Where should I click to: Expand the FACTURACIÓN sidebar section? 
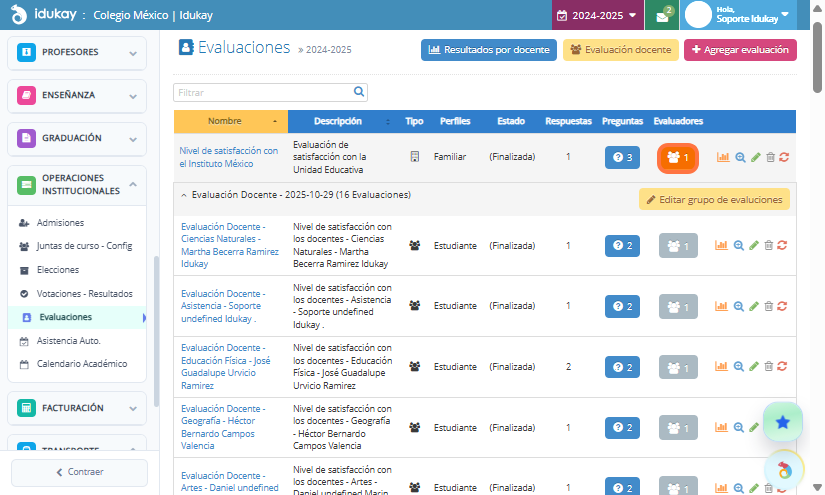[77, 408]
